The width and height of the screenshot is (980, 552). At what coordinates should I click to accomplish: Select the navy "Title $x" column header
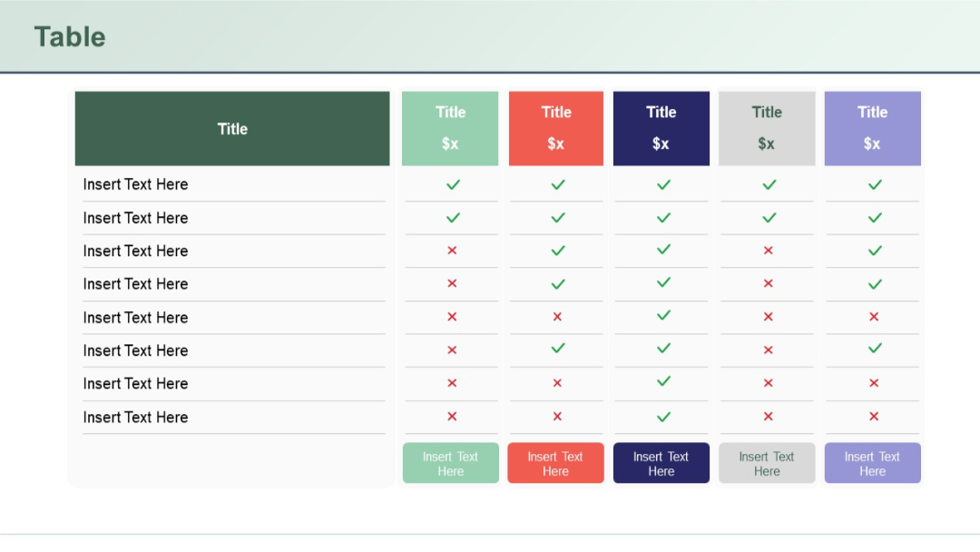[x=661, y=128]
